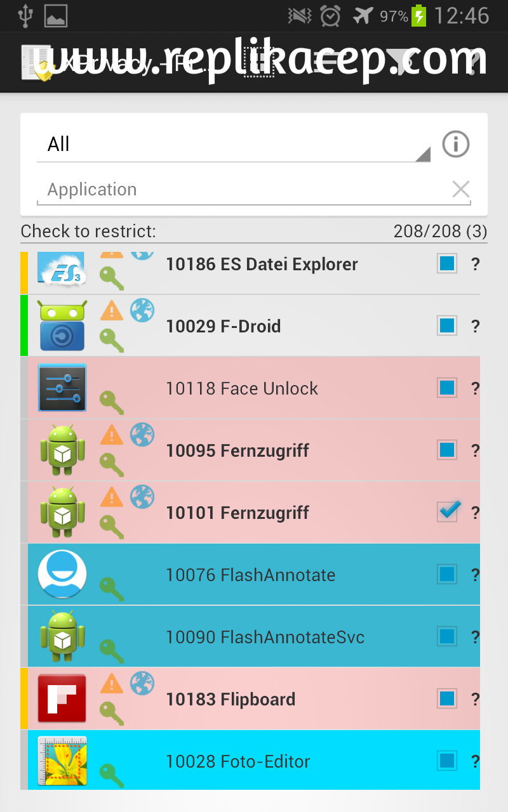The width and height of the screenshot is (508, 812).
Task: Open the All restriction category dropdown
Action: [x=233, y=145]
